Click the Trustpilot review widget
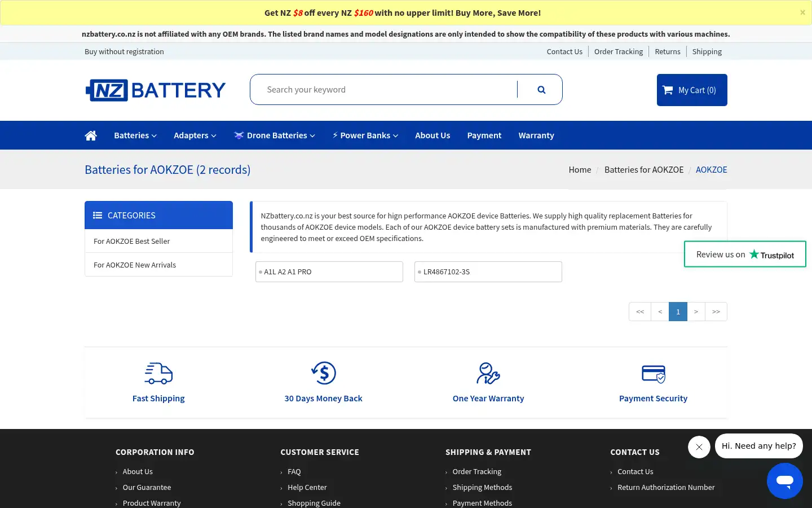 (x=745, y=255)
